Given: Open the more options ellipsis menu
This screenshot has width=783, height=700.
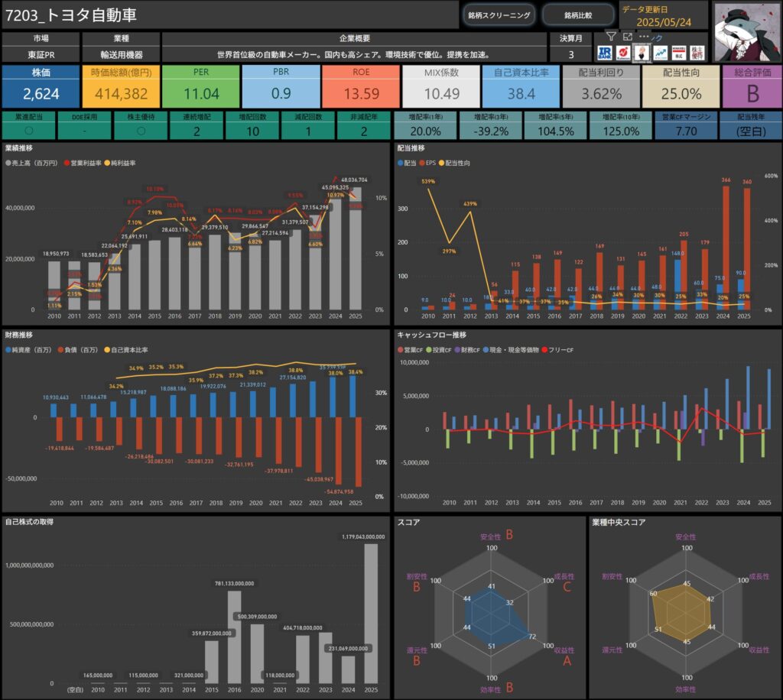Looking at the screenshot, I should pos(644,36).
